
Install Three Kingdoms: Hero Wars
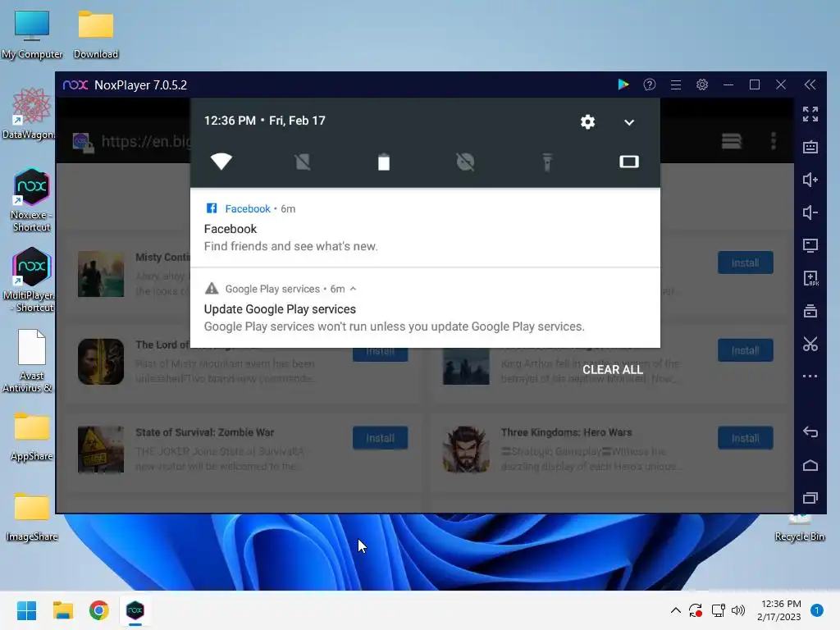click(745, 438)
